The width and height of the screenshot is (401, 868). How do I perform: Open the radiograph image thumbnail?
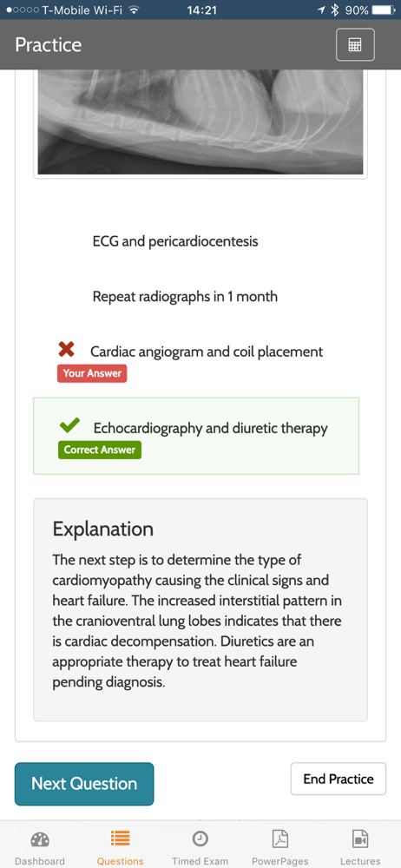coord(200,122)
